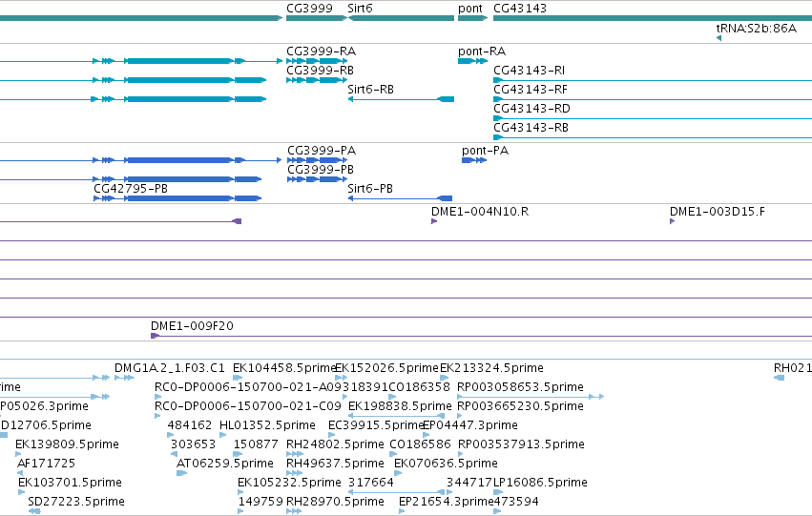The width and height of the screenshot is (812, 516).
Task: Click the CG3999 teal gene bar
Action: (317, 18)
